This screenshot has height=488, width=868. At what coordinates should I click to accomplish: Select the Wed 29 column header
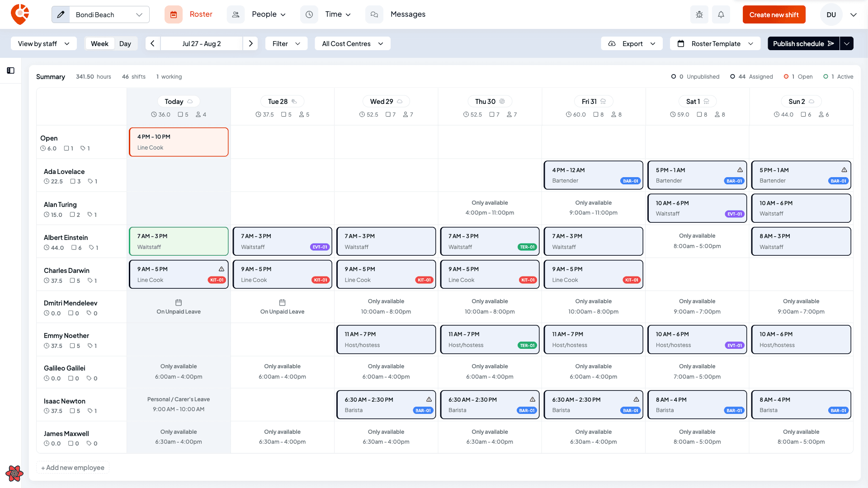point(386,101)
